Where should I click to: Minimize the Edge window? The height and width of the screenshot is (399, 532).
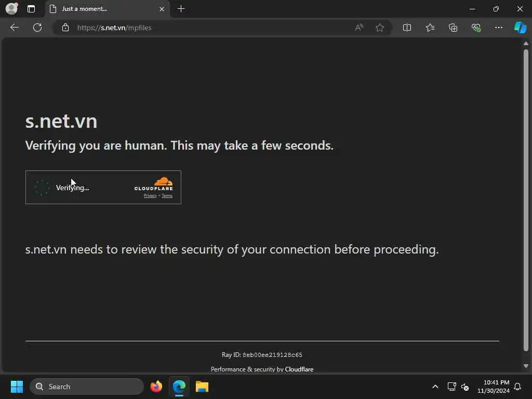click(x=472, y=9)
